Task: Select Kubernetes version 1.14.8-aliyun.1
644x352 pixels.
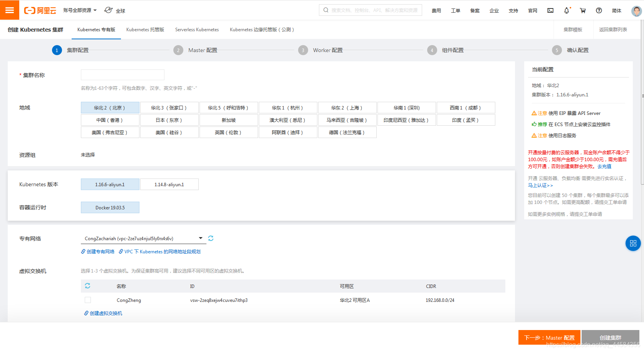Action: pos(169,184)
